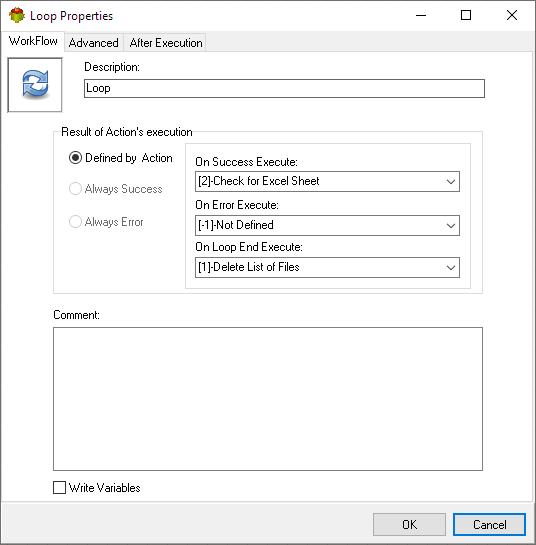536x545 pixels.
Task: Click the Loop Properties title bar app icon
Action: coord(17,15)
